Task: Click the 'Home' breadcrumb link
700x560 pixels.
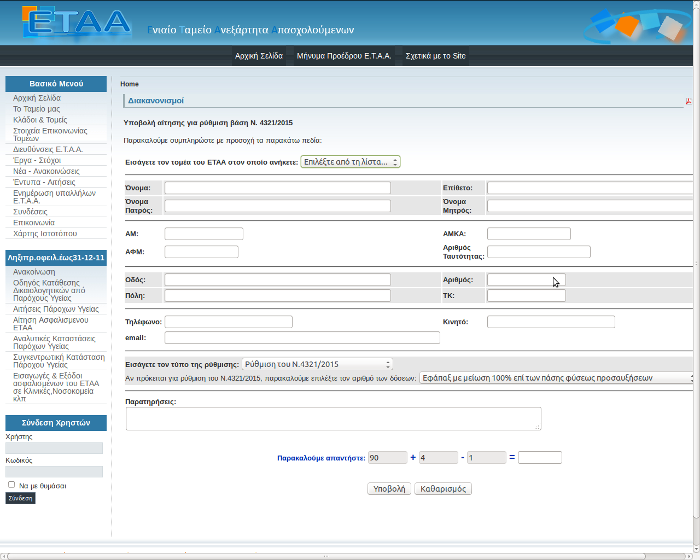Action: (x=129, y=84)
